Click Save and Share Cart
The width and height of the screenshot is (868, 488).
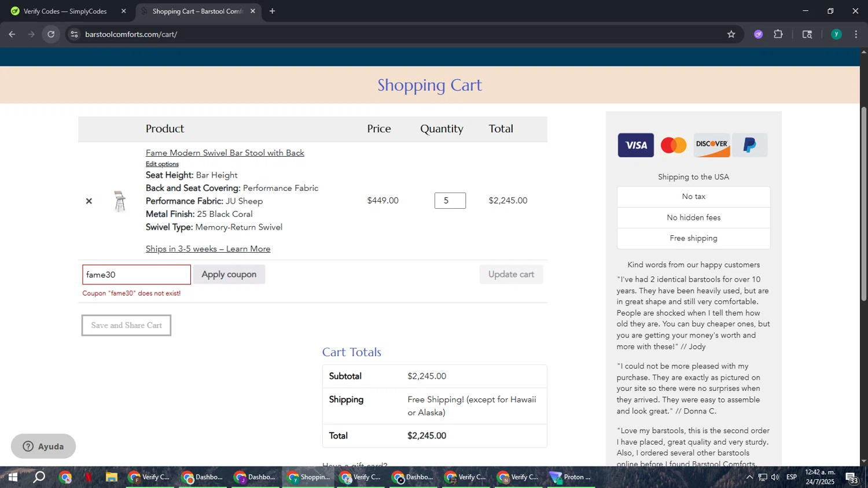click(126, 326)
